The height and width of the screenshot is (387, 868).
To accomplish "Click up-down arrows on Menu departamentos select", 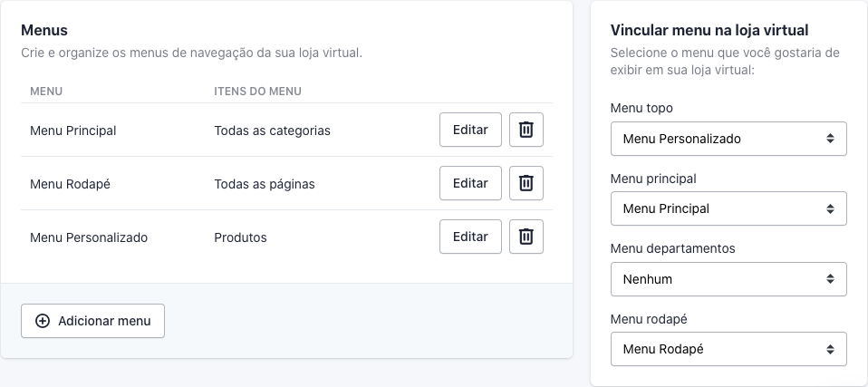I will click(830, 279).
